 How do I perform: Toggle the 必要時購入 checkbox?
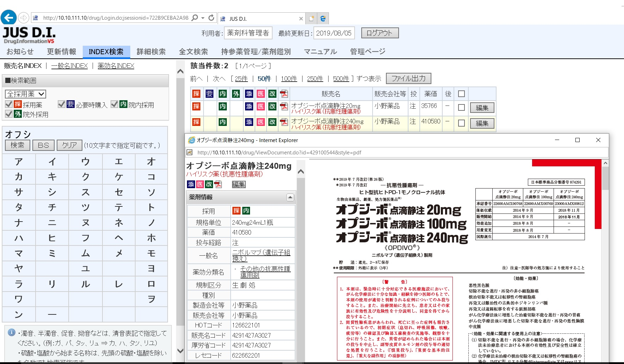click(x=61, y=104)
